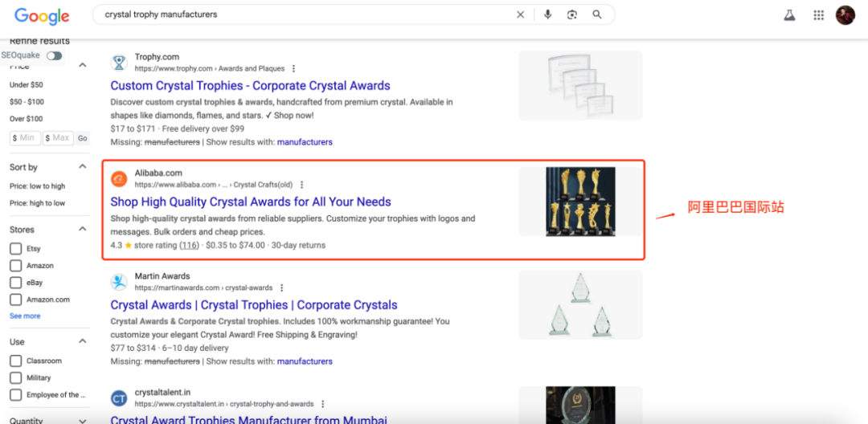Viewport: 868px width, 424px height.
Task: Open more options for crystaltalent.in result
Action: click(323, 404)
